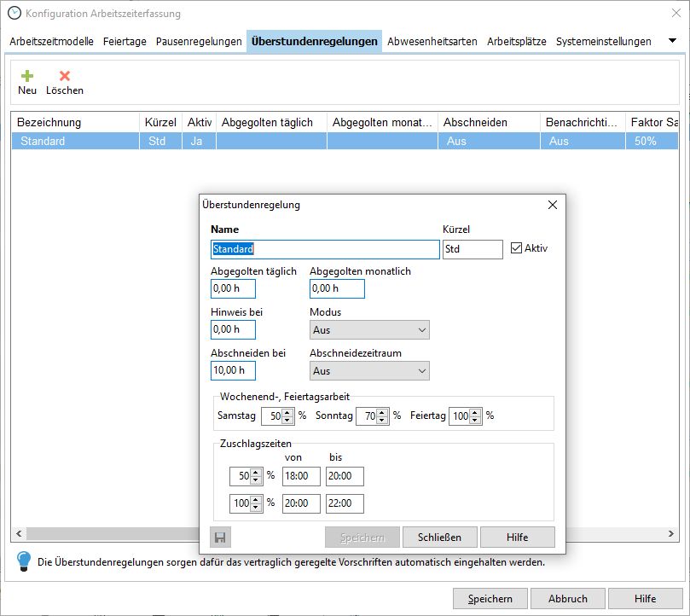Open the Modus dropdown
This screenshot has height=616, width=690.
[x=369, y=330]
